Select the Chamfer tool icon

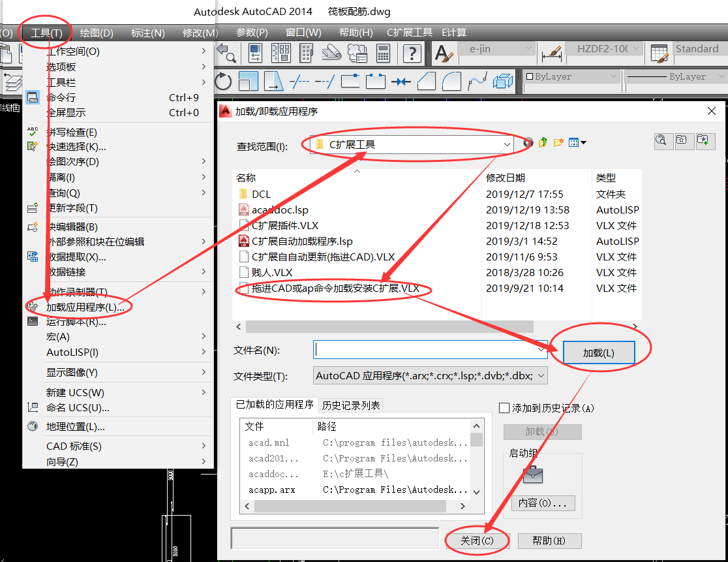click(x=426, y=82)
